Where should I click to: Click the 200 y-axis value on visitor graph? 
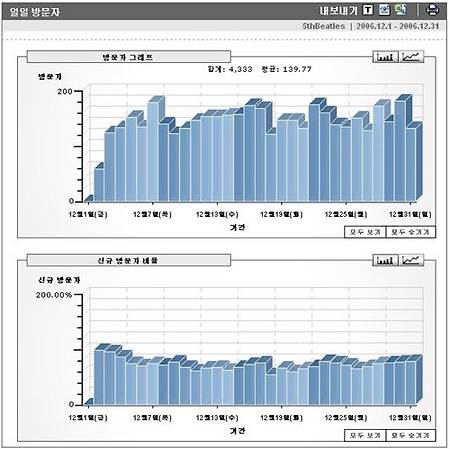pos(65,91)
